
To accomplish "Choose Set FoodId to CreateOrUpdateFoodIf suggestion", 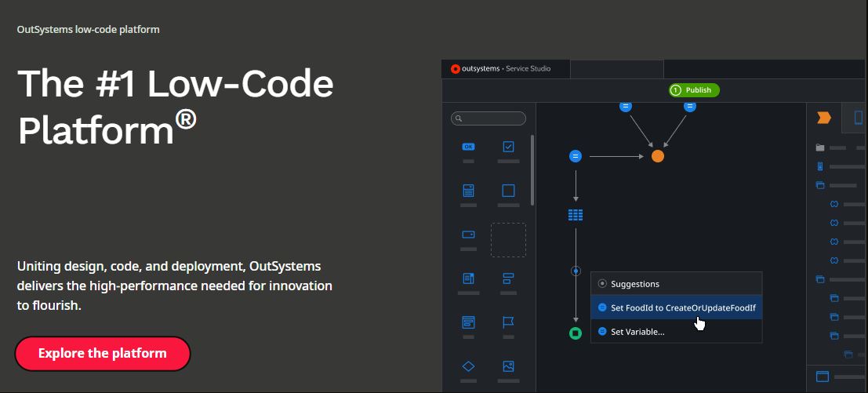I will tap(677, 307).
